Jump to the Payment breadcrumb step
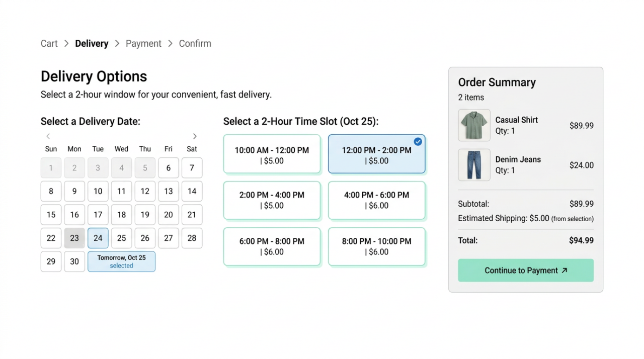The width and height of the screenshot is (644, 359). coord(143,44)
